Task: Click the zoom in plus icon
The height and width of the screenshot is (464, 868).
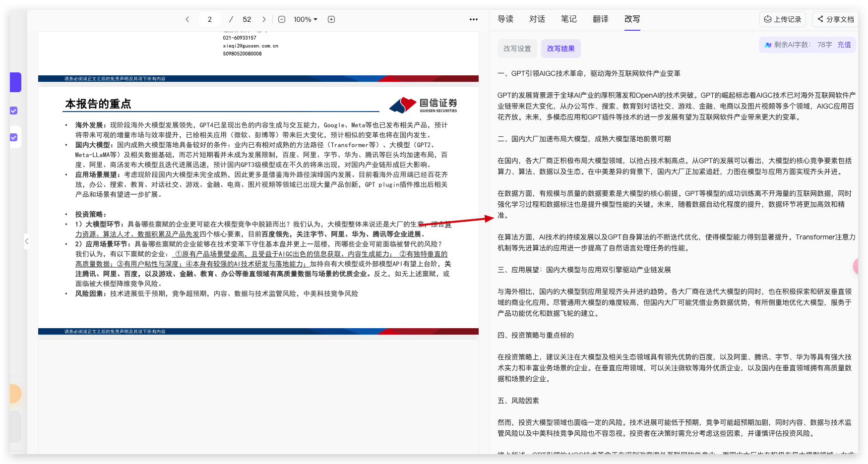Action: pos(331,19)
